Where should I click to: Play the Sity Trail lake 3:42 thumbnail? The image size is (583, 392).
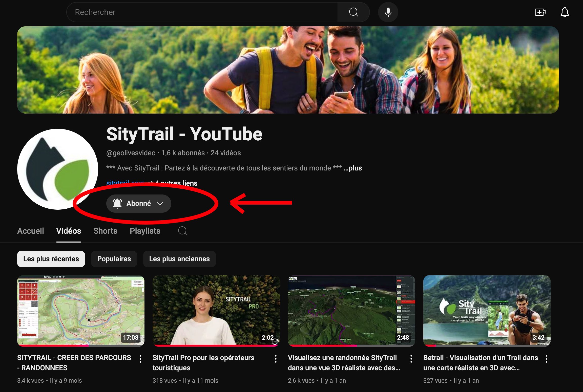487,311
